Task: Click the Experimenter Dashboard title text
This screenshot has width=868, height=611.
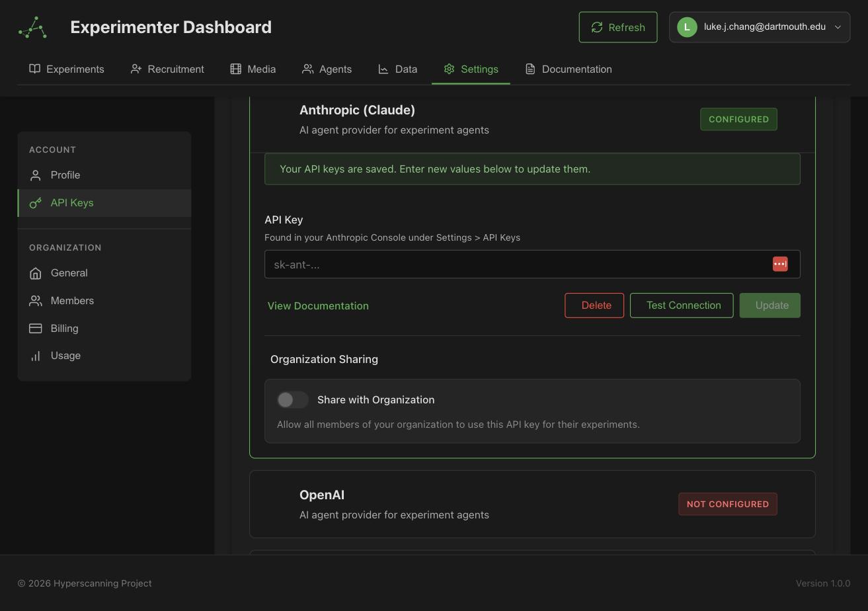Action: [x=171, y=27]
